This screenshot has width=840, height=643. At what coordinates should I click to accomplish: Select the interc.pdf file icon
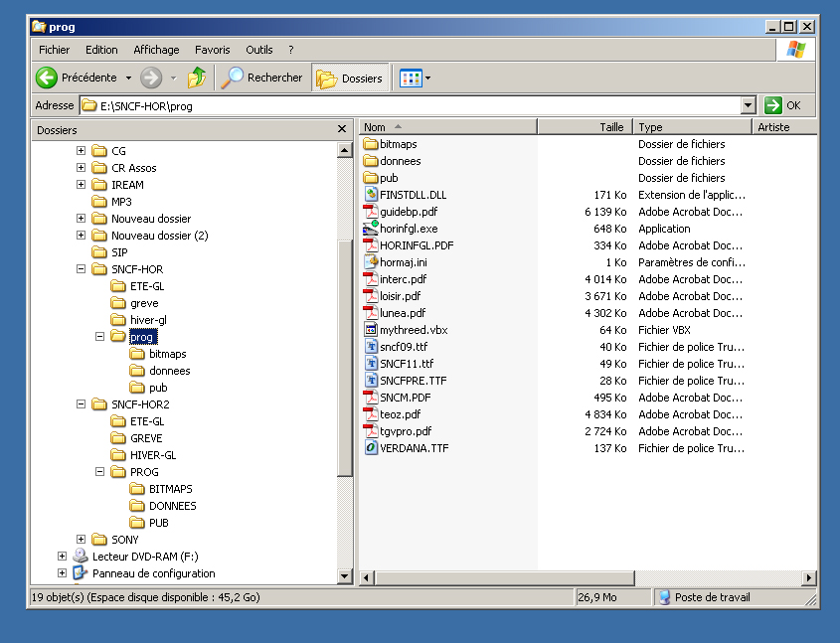371,279
